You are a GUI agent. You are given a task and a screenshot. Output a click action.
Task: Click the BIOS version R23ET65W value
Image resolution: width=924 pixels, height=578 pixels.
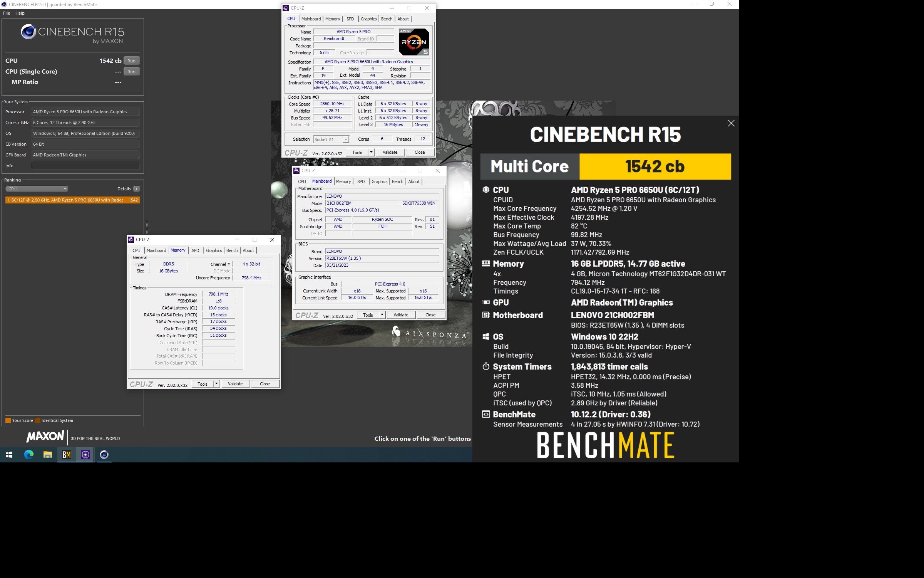382,259
